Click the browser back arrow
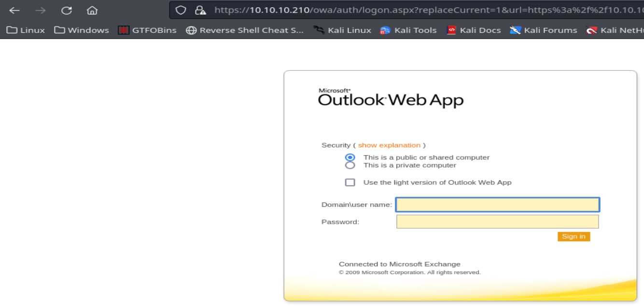This screenshot has height=306, width=644. tap(14, 10)
